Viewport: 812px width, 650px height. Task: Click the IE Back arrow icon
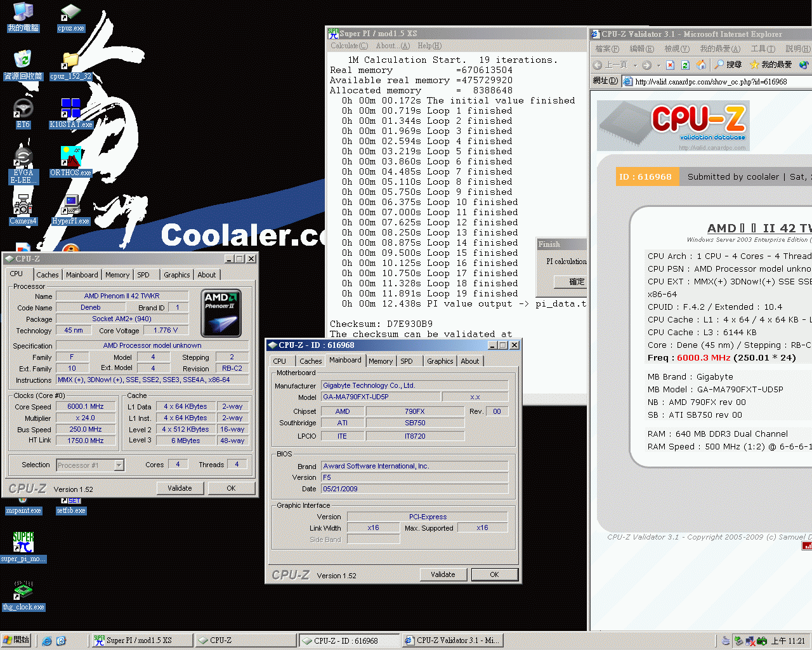point(598,65)
